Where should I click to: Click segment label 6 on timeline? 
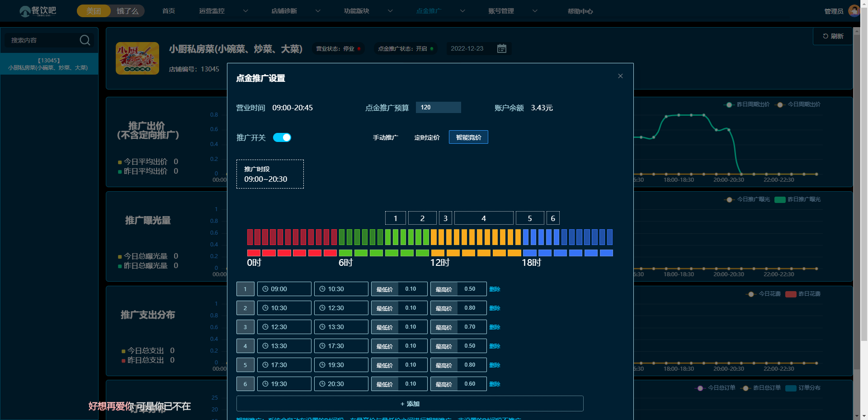pos(553,218)
